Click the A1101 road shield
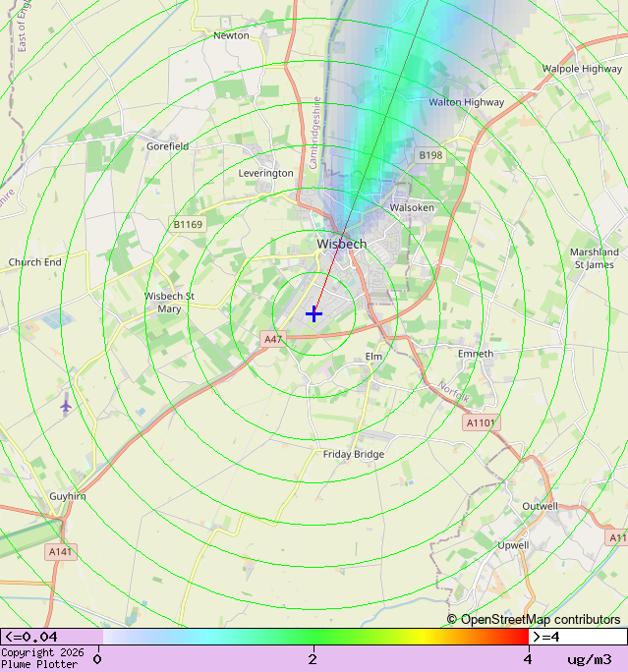Viewport: 628px width, 672px height. (481, 422)
